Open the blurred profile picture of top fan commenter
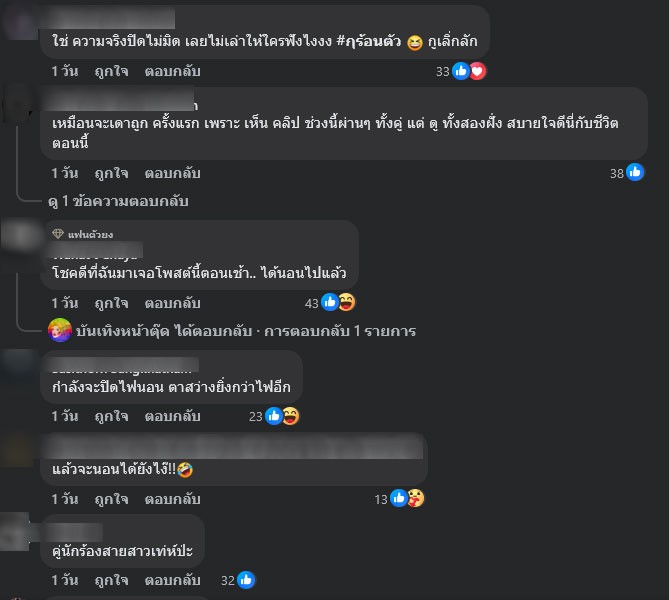 pyautogui.click(x=21, y=235)
